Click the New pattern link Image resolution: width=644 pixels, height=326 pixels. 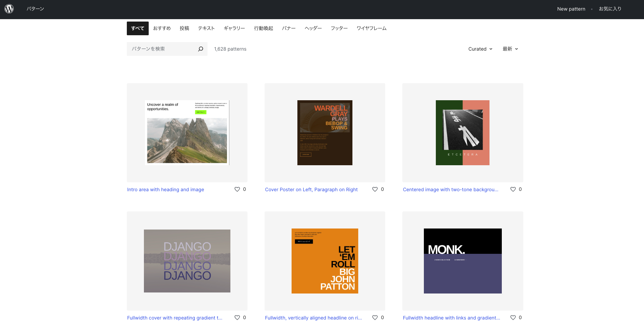[571, 9]
